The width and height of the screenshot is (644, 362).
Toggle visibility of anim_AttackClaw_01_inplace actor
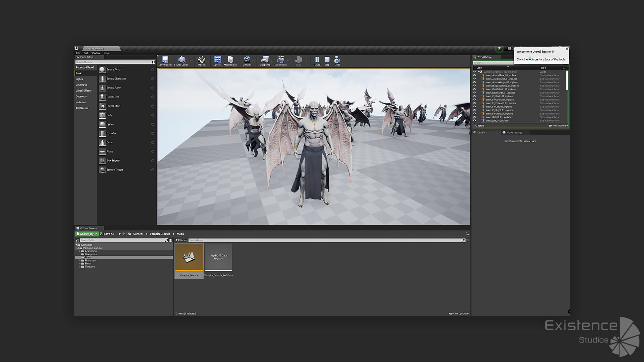coord(475,75)
